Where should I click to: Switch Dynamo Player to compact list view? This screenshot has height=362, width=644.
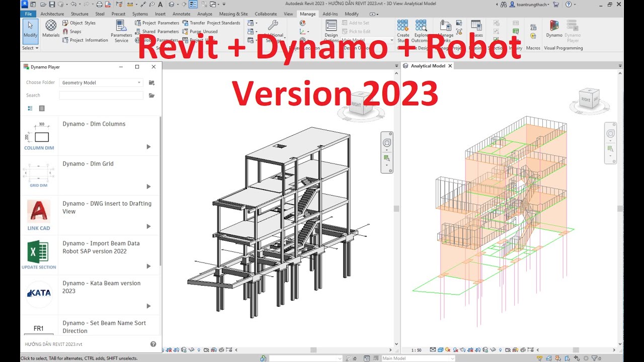pyautogui.click(x=42, y=108)
